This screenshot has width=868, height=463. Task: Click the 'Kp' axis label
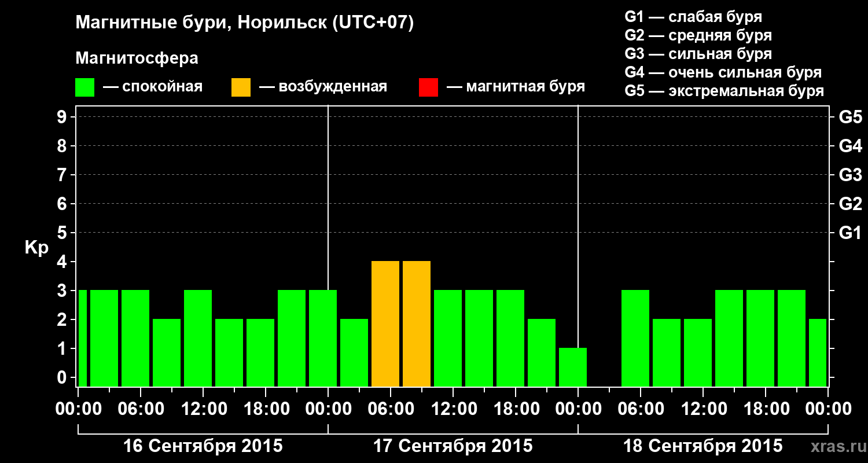(36, 248)
